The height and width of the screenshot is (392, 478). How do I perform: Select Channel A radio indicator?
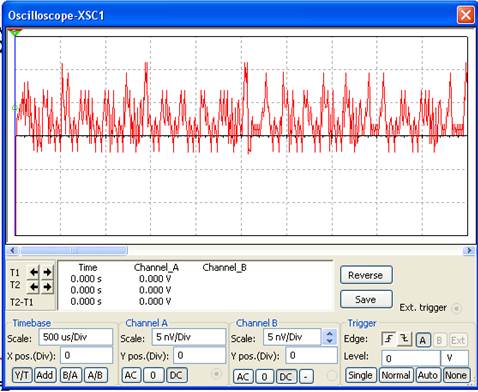pos(216,374)
